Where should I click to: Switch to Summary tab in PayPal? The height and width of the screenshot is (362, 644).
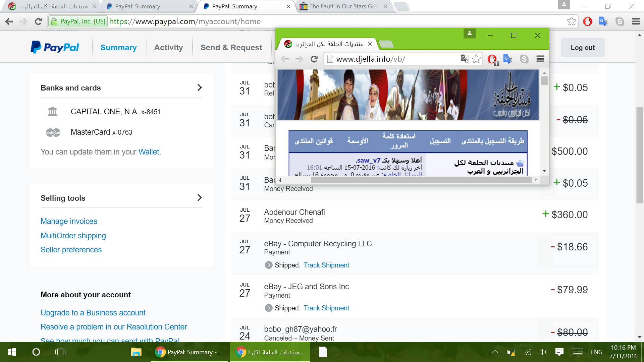[x=118, y=48]
